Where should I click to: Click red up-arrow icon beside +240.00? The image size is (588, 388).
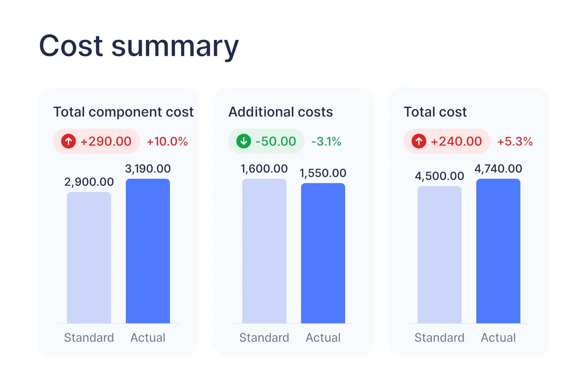click(419, 141)
